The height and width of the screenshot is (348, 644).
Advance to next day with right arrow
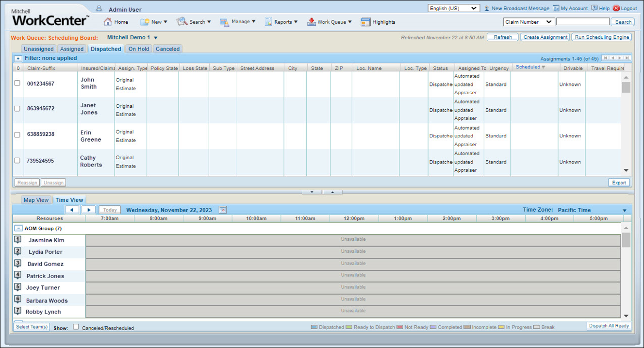[88, 210]
